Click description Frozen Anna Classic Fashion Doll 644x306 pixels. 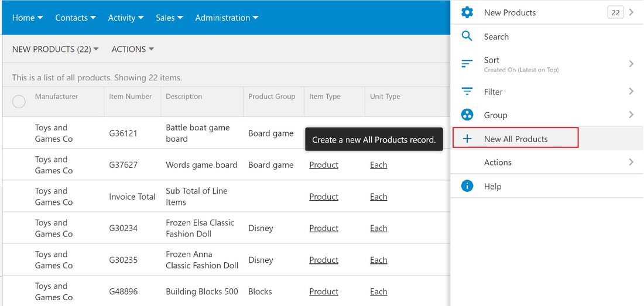[x=202, y=260]
